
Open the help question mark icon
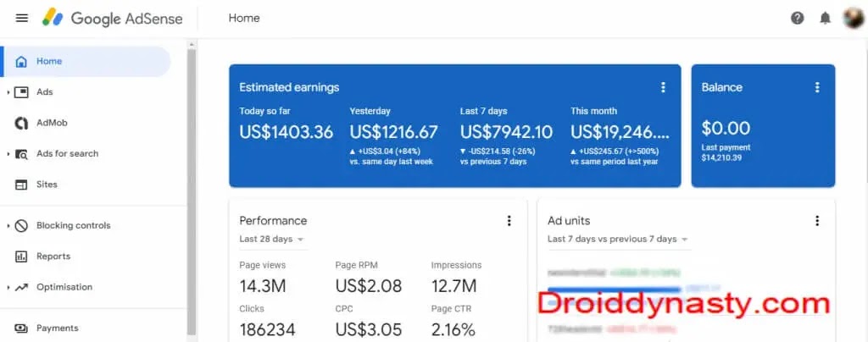(x=797, y=19)
